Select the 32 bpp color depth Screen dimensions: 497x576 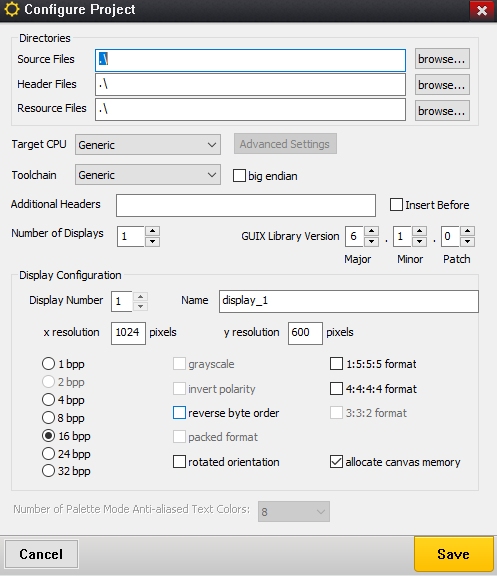coord(48,471)
